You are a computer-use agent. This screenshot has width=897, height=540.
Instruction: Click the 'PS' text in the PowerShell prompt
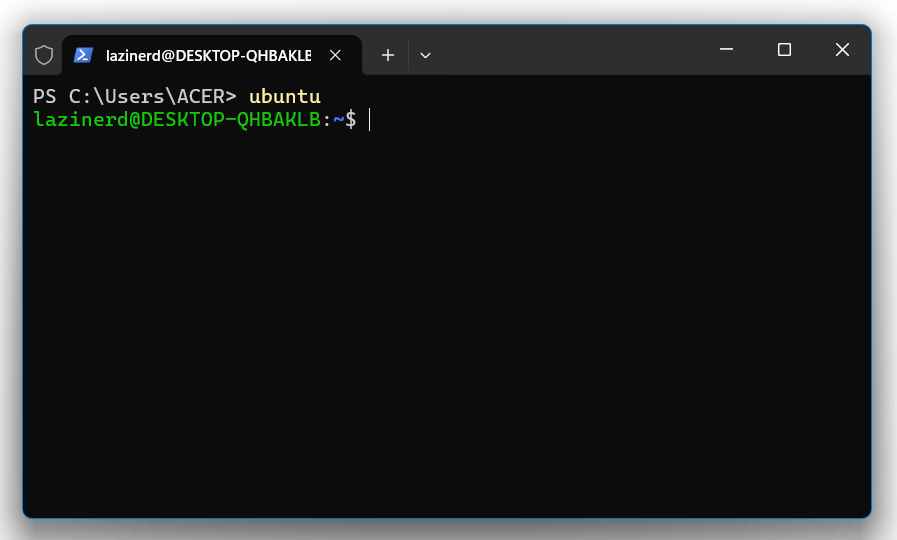pyautogui.click(x=45, y=96)
